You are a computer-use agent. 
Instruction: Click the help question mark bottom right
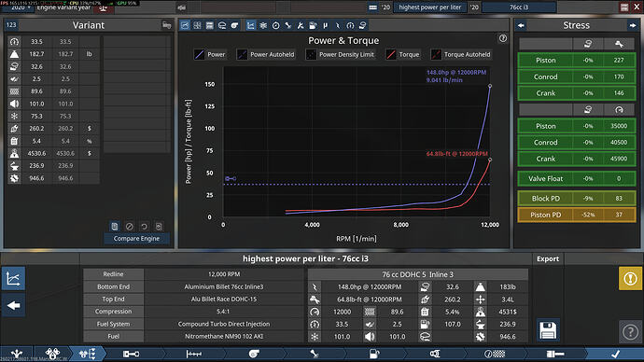tap(630, 331)
